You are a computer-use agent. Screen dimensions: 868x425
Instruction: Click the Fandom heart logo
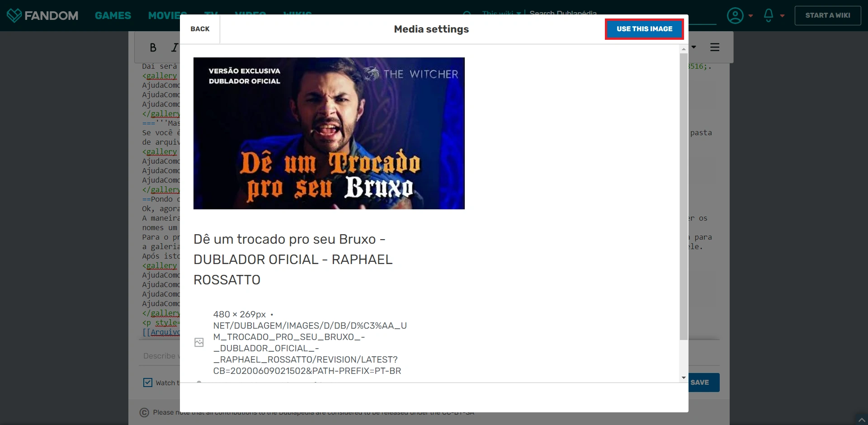coord(14,15)
